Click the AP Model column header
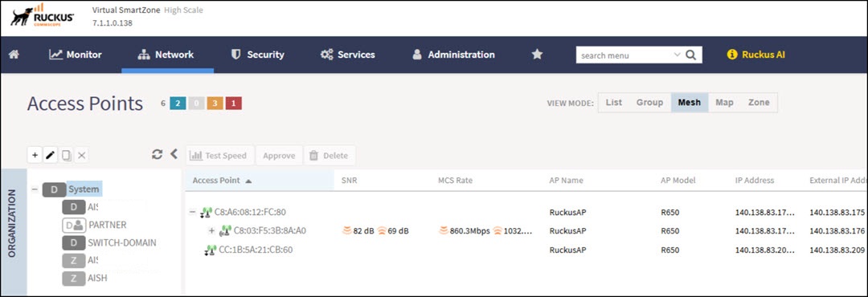The height and width of the screenshot is (297, 868). (678, 181)
